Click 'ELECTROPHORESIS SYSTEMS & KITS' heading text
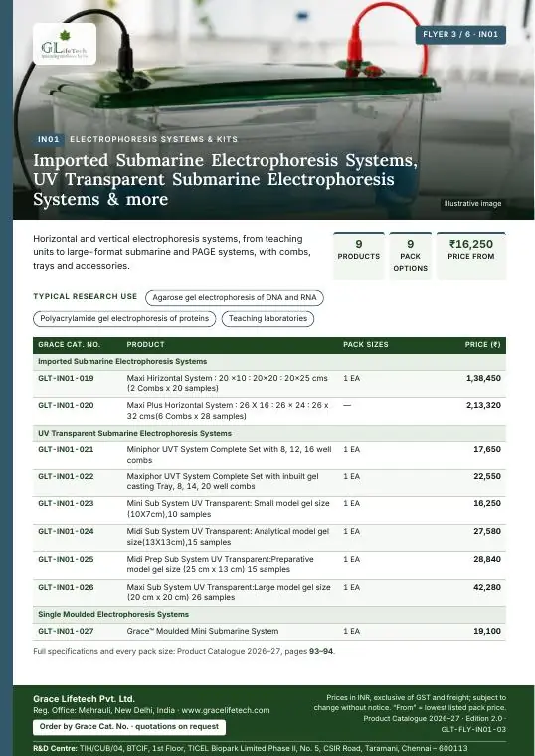The height and width of the screenshot is (756, 535). click(x=153, y=139)
